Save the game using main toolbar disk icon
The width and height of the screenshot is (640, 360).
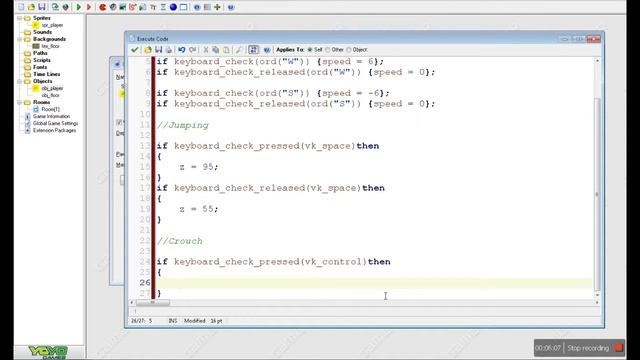click(42, 7)
